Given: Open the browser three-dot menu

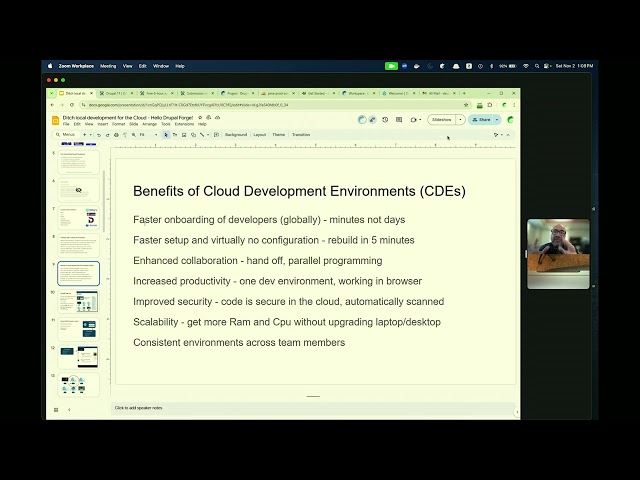Looking at the screenshot, I should (x=514, y=105).
